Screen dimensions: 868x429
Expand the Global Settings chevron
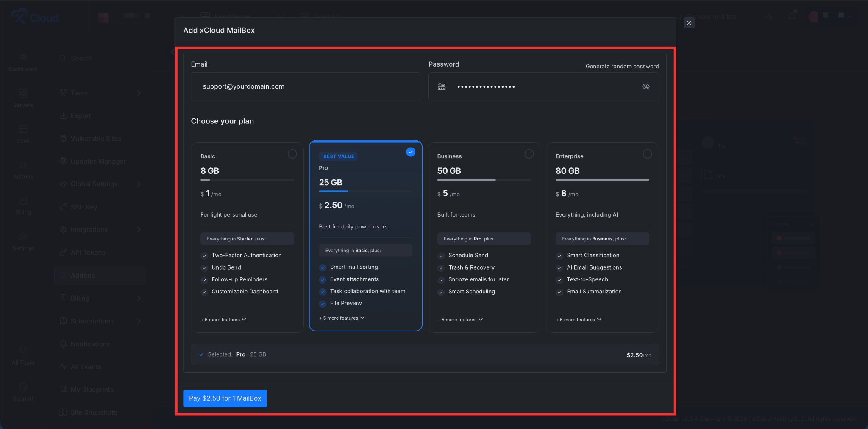[139, 184]
